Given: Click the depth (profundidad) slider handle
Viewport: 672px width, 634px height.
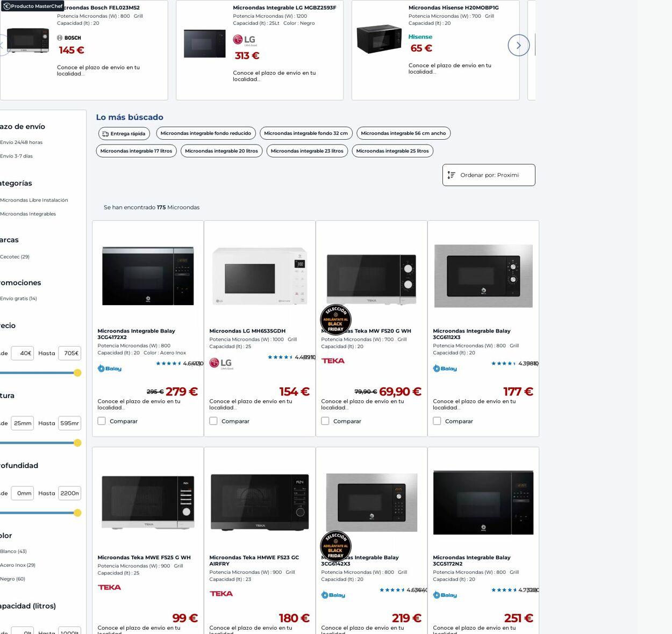Looking at the screenshot, I should click(77, 513).
